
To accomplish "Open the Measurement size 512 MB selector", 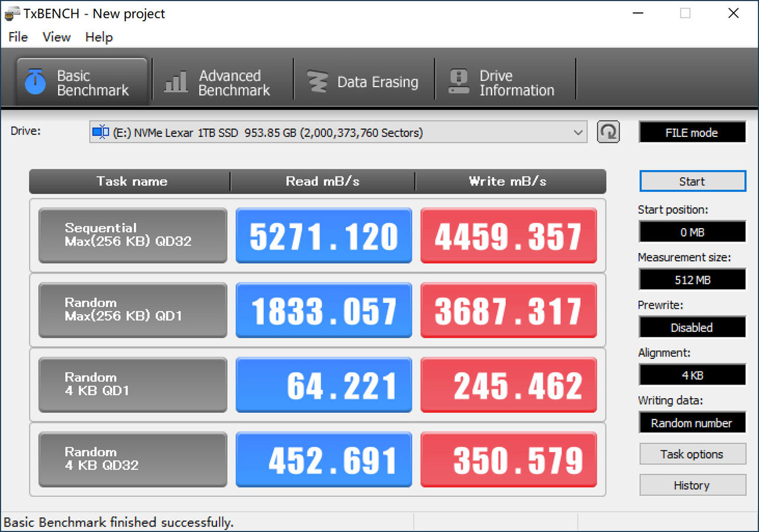I will [692, 279].
